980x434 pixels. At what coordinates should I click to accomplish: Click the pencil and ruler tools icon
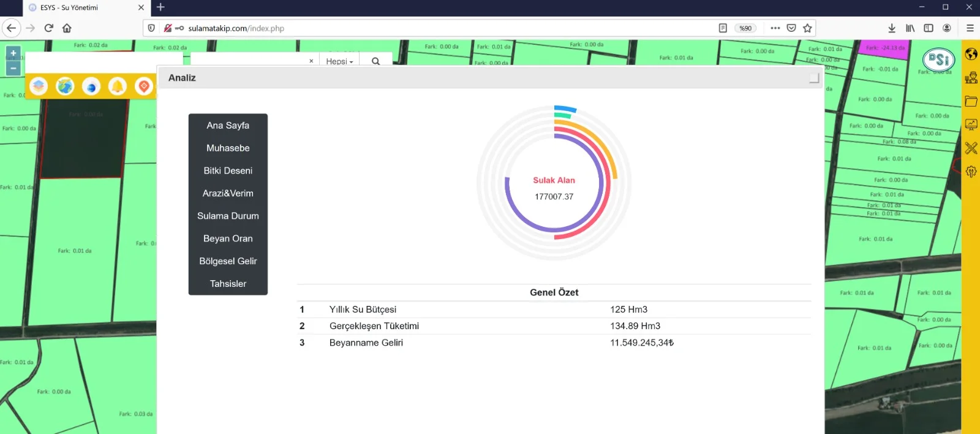pyautogui.click(x=971, y=148)
